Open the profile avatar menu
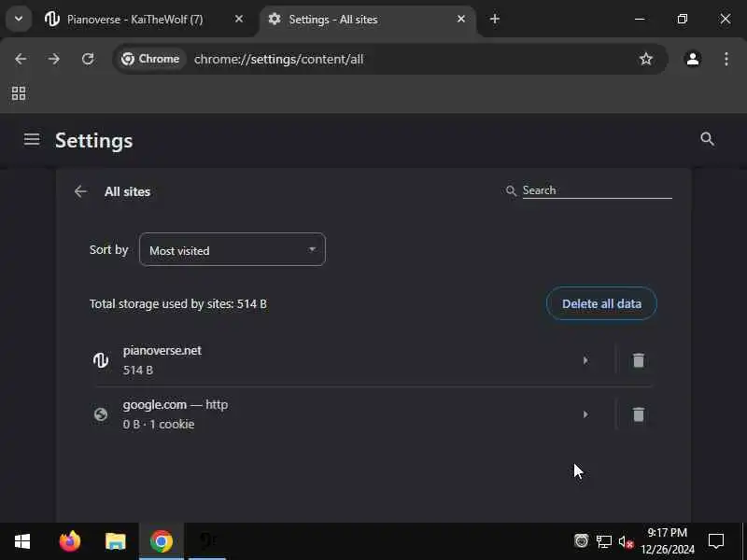The height and width of the screenshot is (560, 747). [692, 59]
